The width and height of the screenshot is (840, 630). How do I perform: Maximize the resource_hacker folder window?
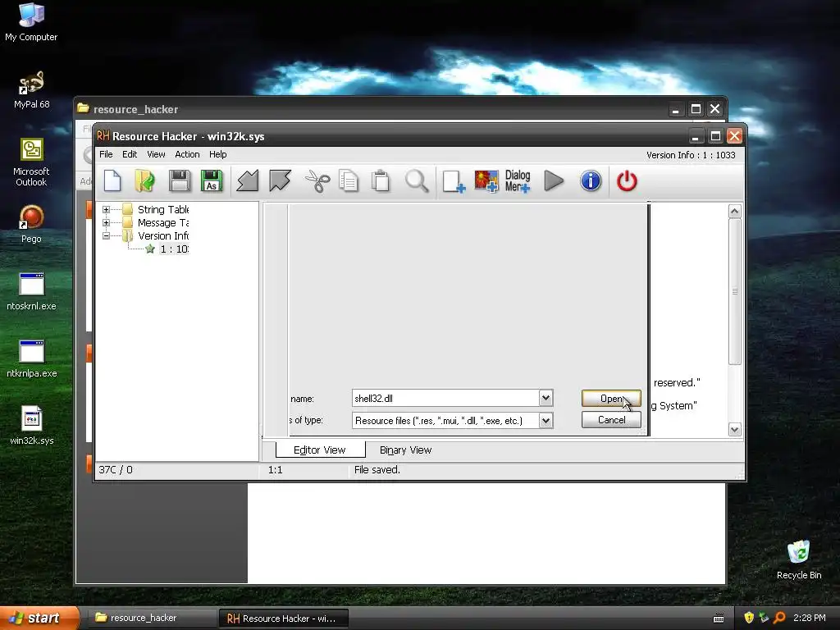696,109
